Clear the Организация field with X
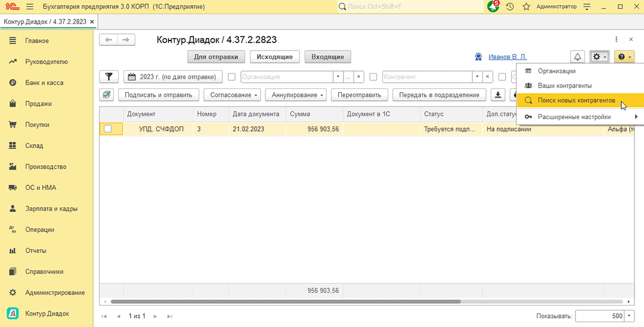Image resolution: width=644 pixels, height=327 pixels. click(x=358, y=77)
